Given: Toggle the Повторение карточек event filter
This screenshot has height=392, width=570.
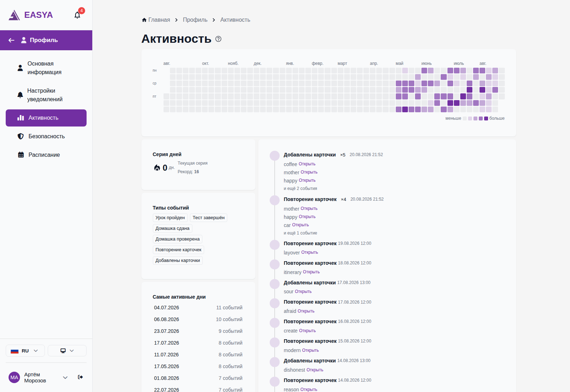Looking at the screenshot, I should pos(178,250).
